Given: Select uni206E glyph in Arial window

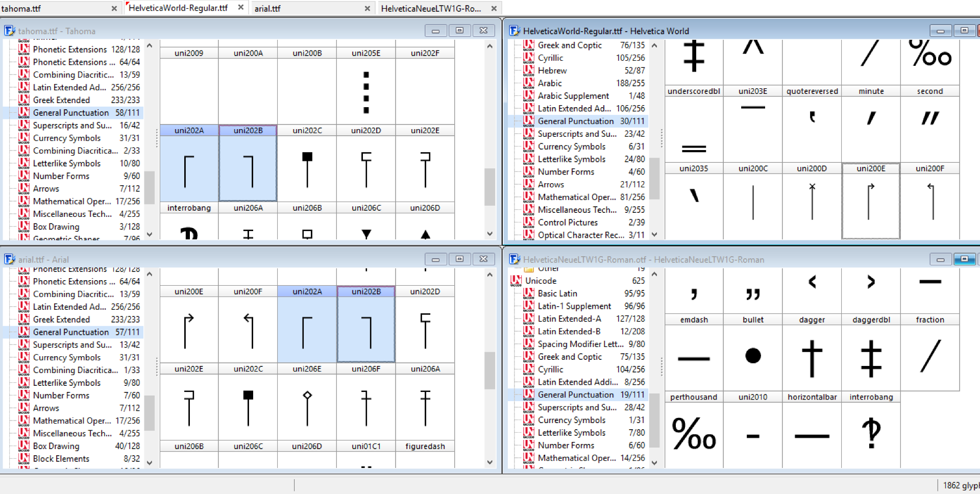Looking at the screenshot, I should coord(307,402).
